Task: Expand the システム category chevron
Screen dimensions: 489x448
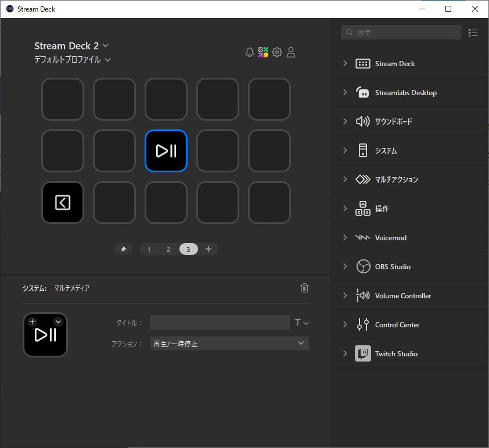Action: 345,150
